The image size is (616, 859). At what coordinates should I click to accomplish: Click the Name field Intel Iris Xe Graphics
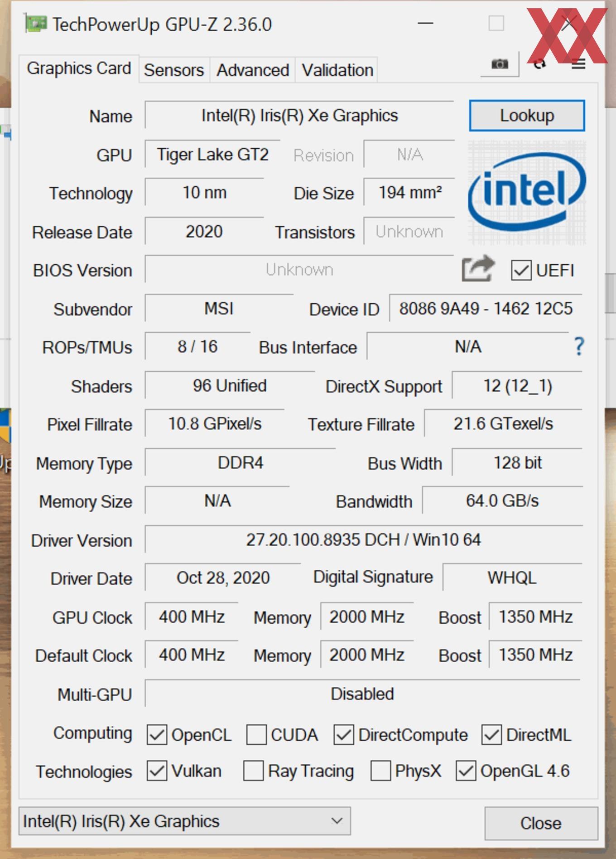[299, 115]
